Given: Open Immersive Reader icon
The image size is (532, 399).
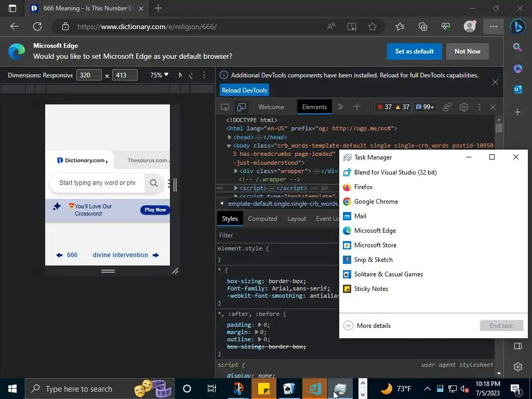Looking at the screenshot, I should [352, 26].
